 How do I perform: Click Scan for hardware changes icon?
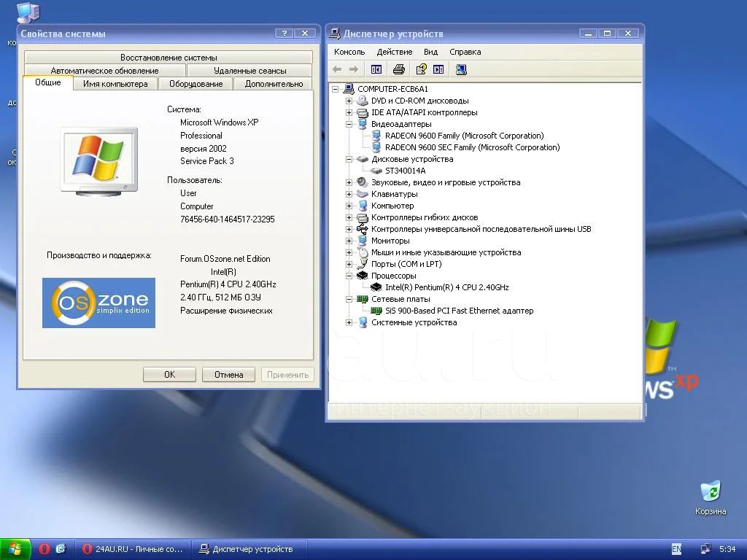[x=461, y=69]
